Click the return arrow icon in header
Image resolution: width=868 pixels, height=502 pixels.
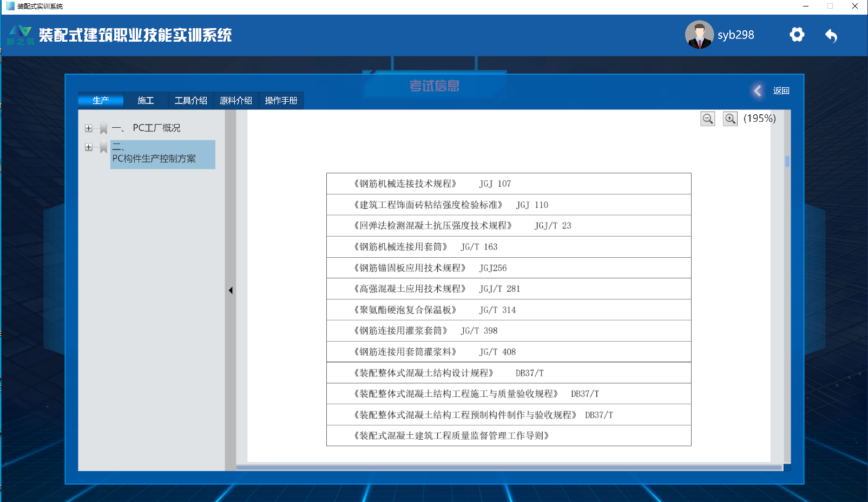(x=831, y=36)
